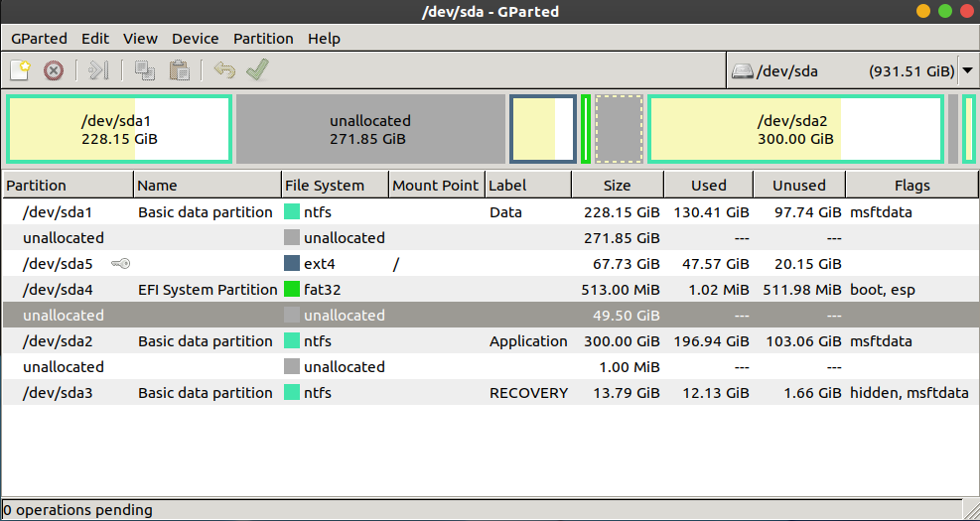This screenshot has width=980, height=521.
Task: Click the 'boot, esp' flags cell
Action: (882, 290)
